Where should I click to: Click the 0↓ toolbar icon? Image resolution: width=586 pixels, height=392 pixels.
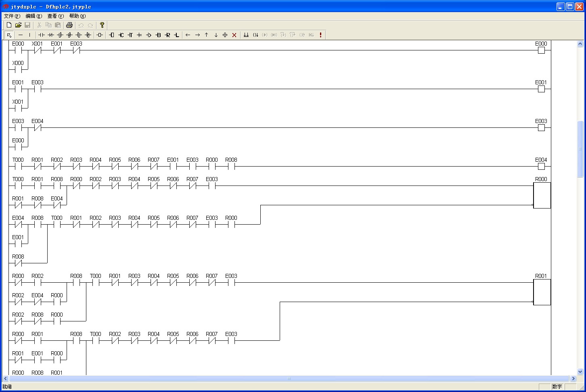click(255, 35)
